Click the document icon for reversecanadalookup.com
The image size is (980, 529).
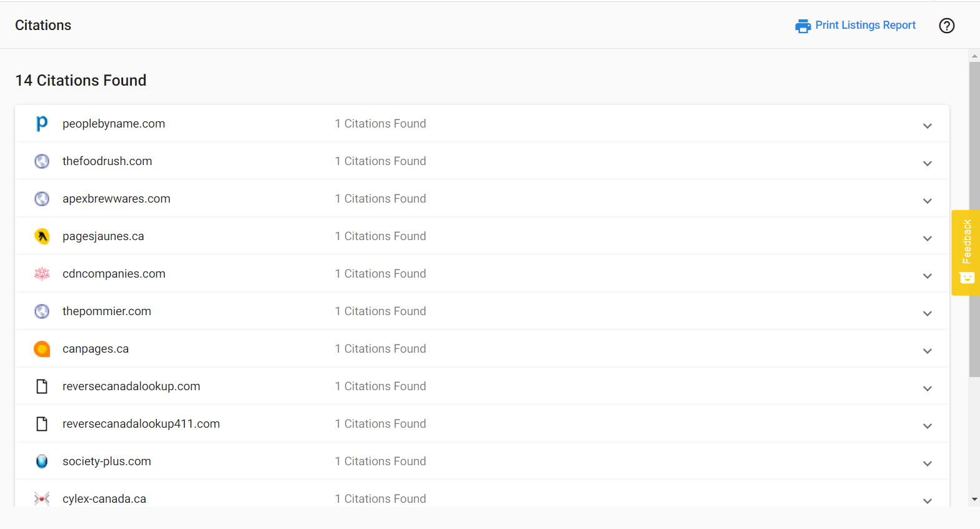[42, 386]
